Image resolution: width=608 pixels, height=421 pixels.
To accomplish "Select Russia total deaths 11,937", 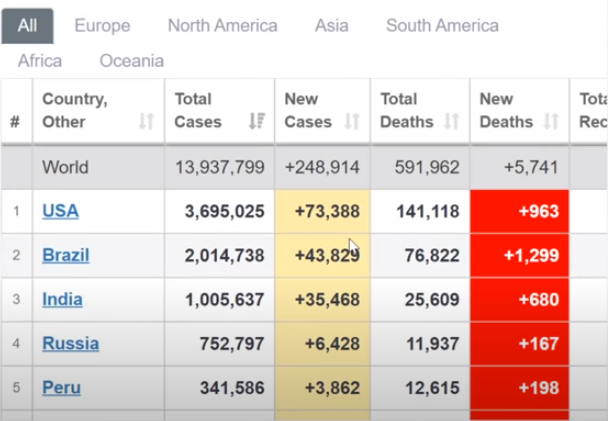I will click(433, 343).
